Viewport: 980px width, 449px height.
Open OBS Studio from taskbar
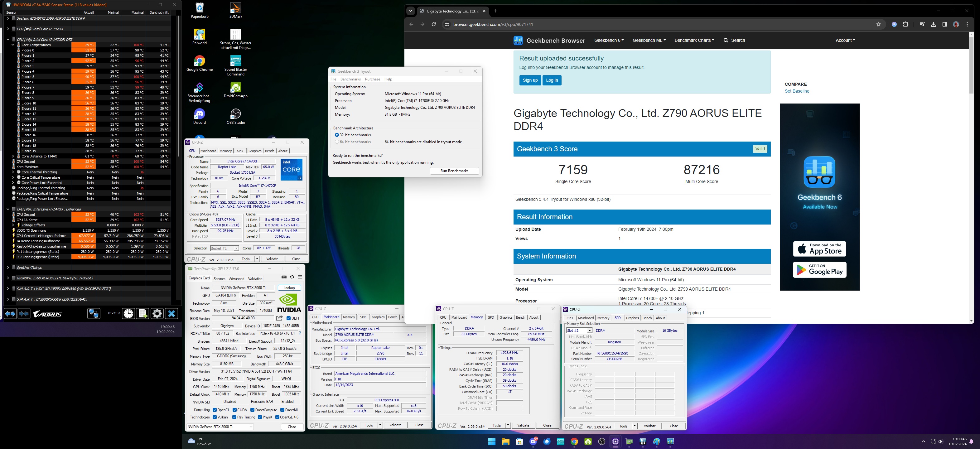click(602, 442)
